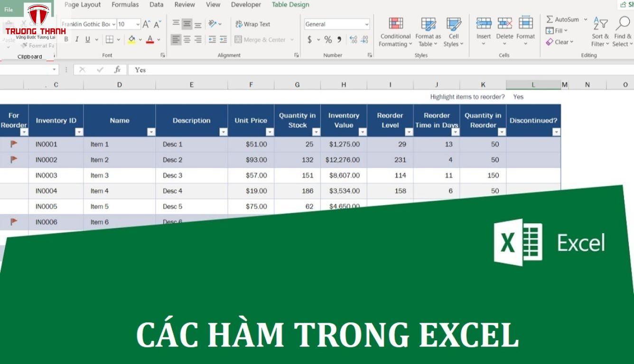Open Format as Table gallery

click(x=428, y=32)
